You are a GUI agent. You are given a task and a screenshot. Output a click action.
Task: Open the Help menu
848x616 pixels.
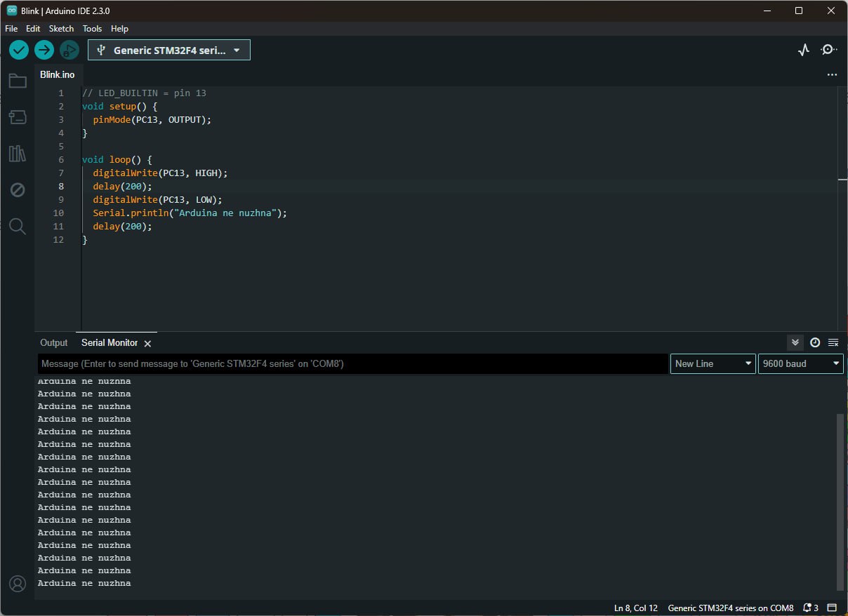pos(120,29)
